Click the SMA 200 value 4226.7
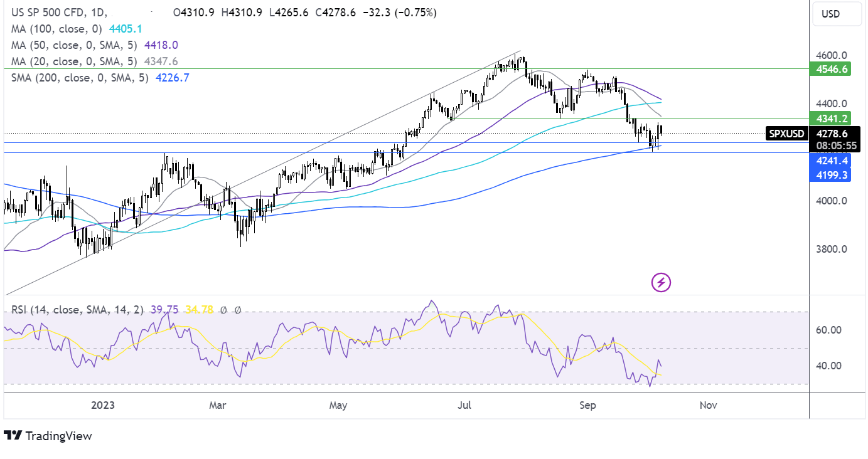The image size is (868, 459). click(171, 78)
